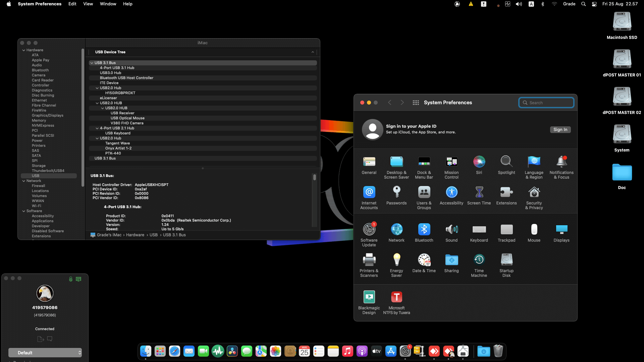The height and width of the screenshot is (362, 644).
Task: Open DaVinci Resolve from the Dock
Action: [x=232, y=351]
